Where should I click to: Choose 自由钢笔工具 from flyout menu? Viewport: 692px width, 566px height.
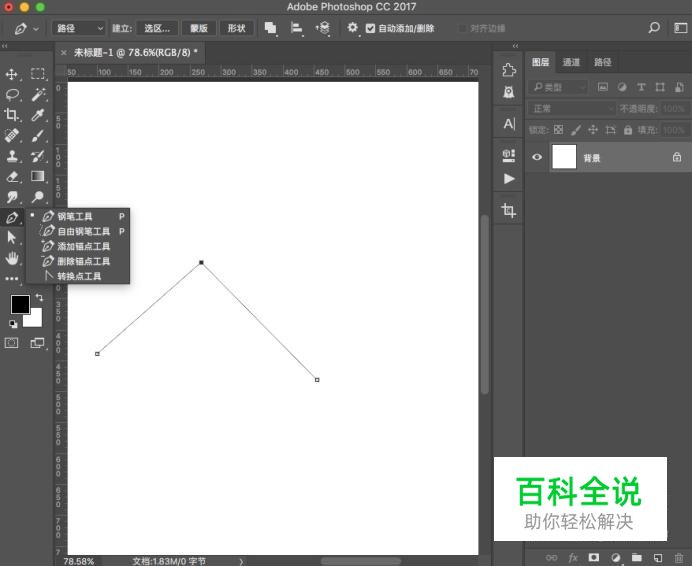[78, 231]
